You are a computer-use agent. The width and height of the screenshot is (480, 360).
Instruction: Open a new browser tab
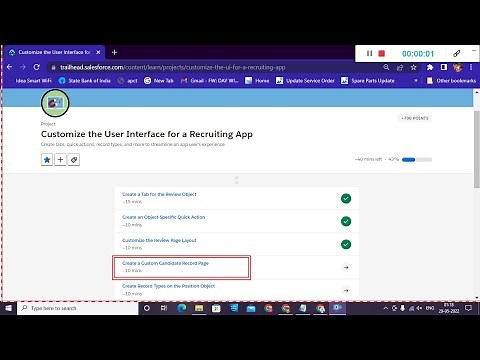click(114, 52)
